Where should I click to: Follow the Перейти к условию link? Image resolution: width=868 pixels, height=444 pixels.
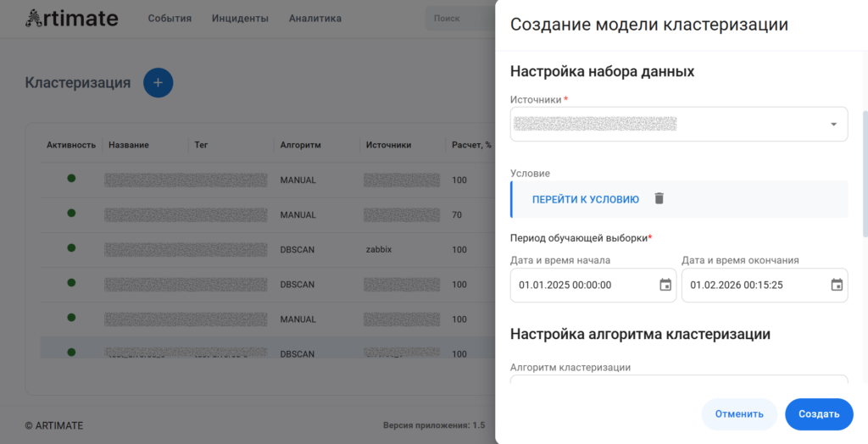(x=585, y=199)
